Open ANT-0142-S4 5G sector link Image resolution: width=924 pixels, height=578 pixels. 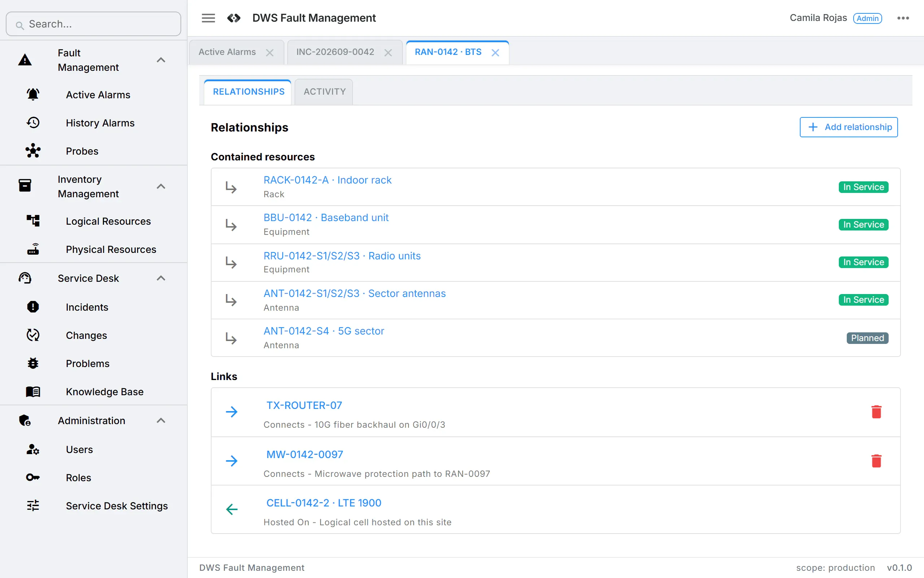click(x=324, y=331)
